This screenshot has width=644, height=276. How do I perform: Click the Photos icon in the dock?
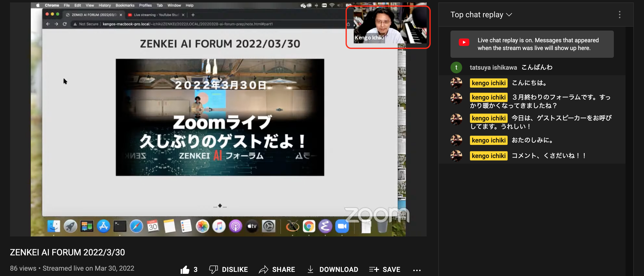coord(202,226)
